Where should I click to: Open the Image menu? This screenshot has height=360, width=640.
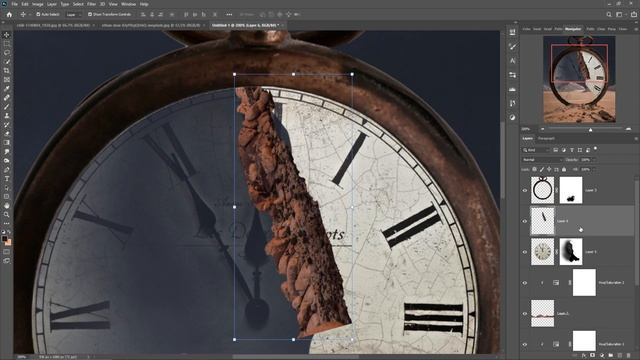click(38, 4)
